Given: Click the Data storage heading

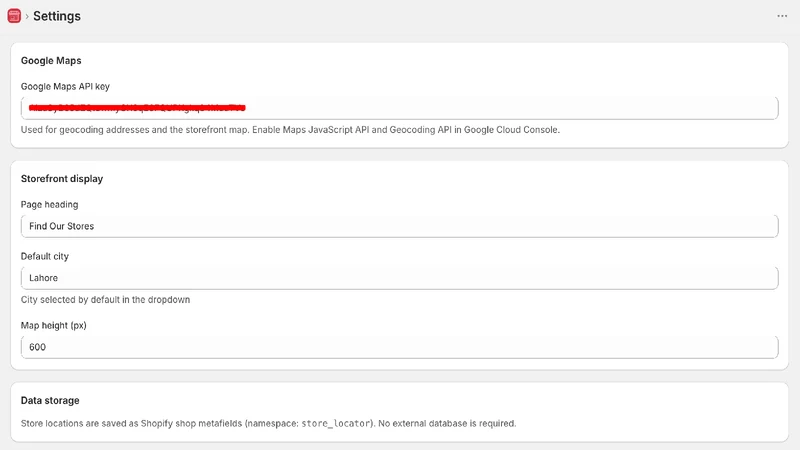Looking at the screenshot, I should pos(50,401).
